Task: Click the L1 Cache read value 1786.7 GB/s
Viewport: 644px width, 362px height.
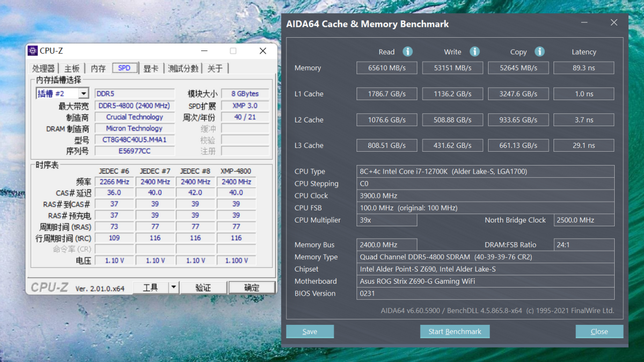Action: click(387, 93)
